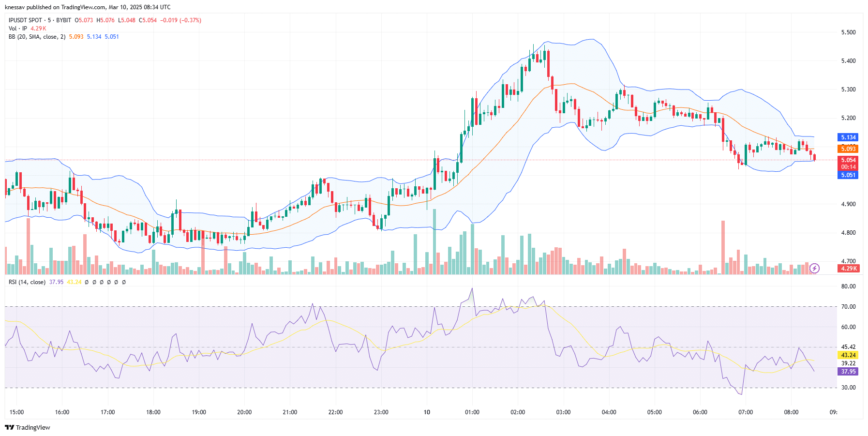The width and height of the screenshot is (868, 436).
Task: Click the 39.22 RSI axis label
Action: pos(848,363)
